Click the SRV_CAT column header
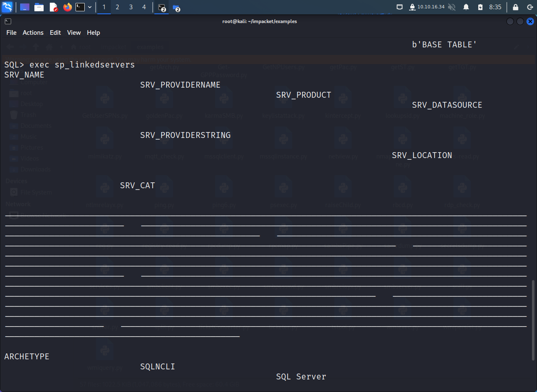 [138, 186]
